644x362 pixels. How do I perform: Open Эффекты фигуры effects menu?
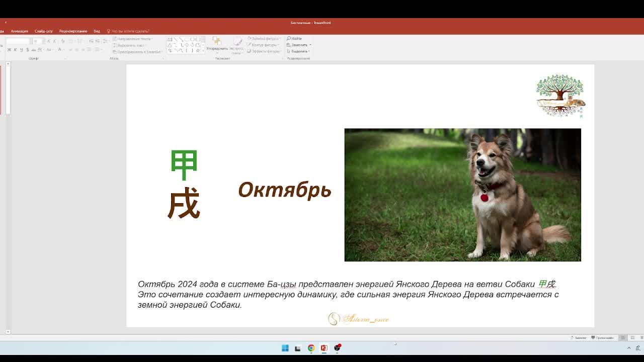[264, 51]
